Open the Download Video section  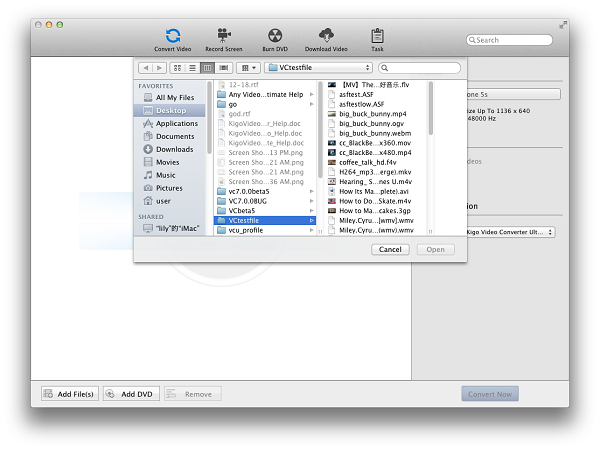click(x=327, y=38)
